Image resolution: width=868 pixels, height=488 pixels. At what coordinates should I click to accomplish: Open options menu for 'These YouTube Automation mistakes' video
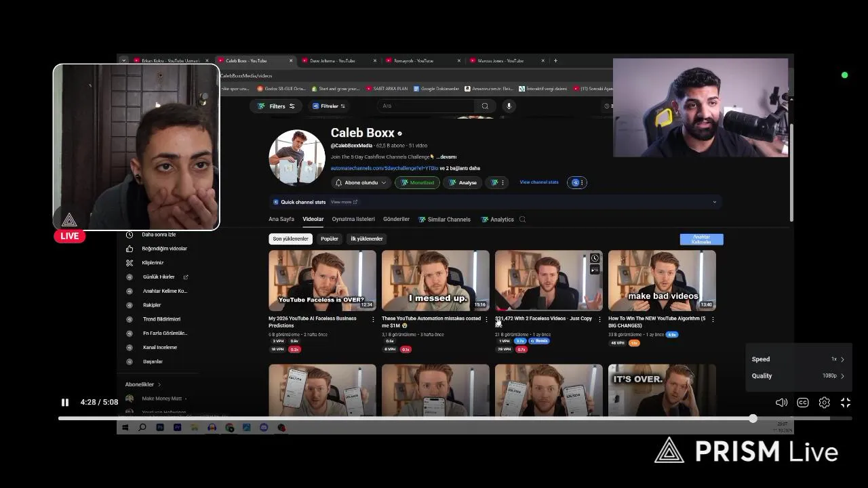pyautogui.click(x=486, y=319)
